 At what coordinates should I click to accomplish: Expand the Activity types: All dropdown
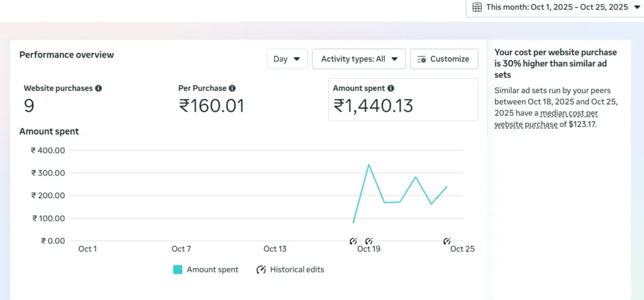coord(358,59)
